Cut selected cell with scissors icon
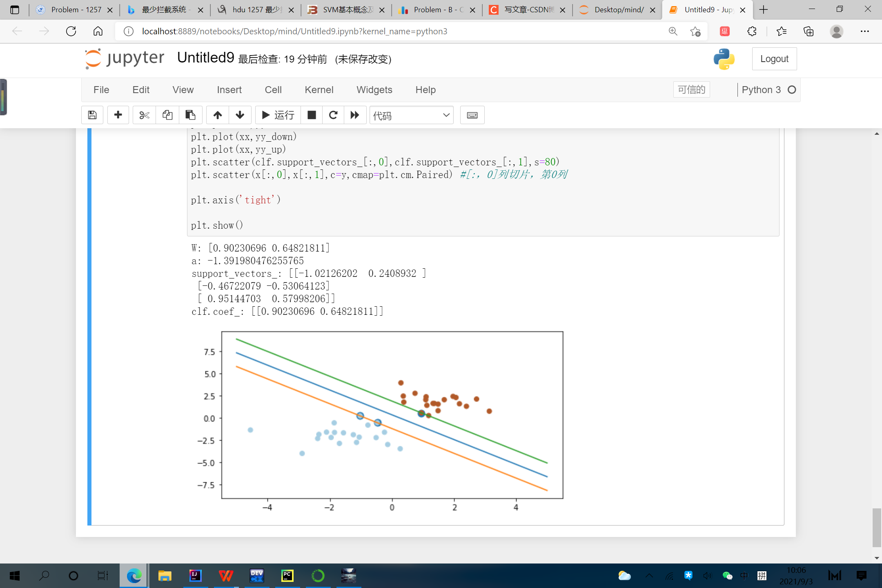Viewport: 882px width, 588px height. pyautogui.click(x=144, y=115)
